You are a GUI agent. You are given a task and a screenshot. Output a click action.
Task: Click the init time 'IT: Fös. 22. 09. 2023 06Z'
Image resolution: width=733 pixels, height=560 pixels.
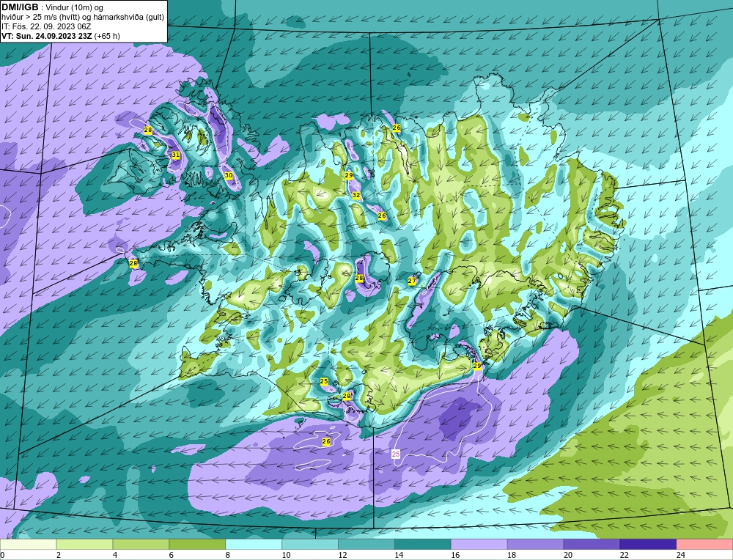coord(46,26)
